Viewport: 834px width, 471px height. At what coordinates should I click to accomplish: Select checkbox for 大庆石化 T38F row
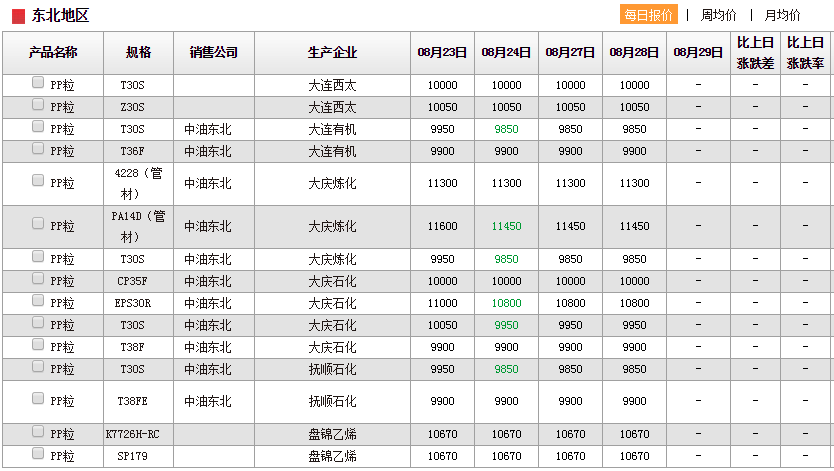[x=38, y=344]
